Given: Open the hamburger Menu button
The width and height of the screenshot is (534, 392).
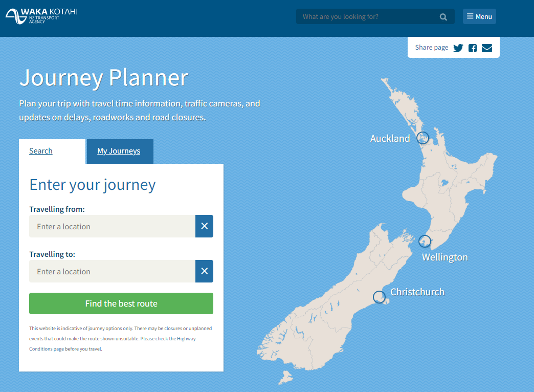Looking at the screenshot, I should 479,16.
